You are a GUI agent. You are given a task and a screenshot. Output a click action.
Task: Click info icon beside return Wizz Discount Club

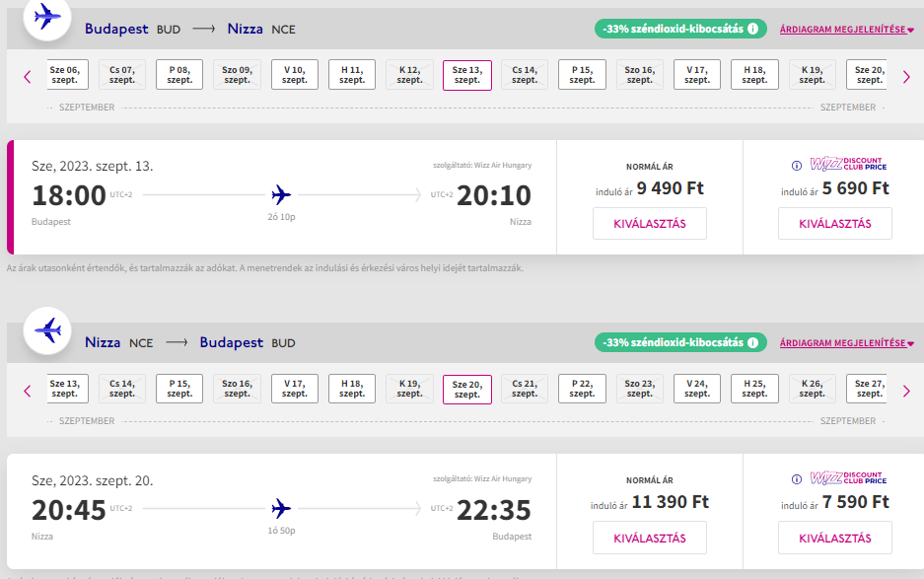click(x=797, y=478)
